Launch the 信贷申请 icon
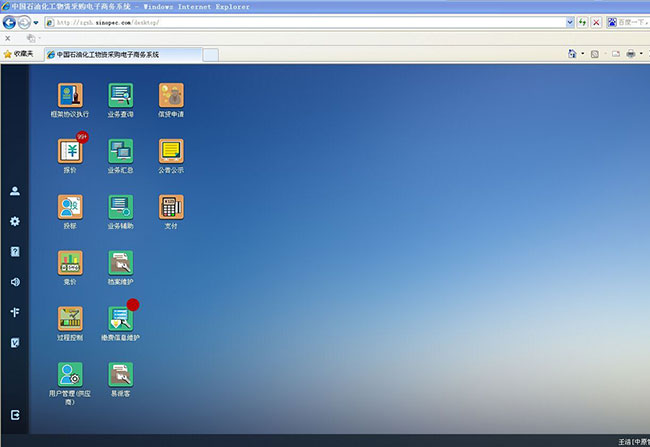650x447 pixels. (171, 96)
